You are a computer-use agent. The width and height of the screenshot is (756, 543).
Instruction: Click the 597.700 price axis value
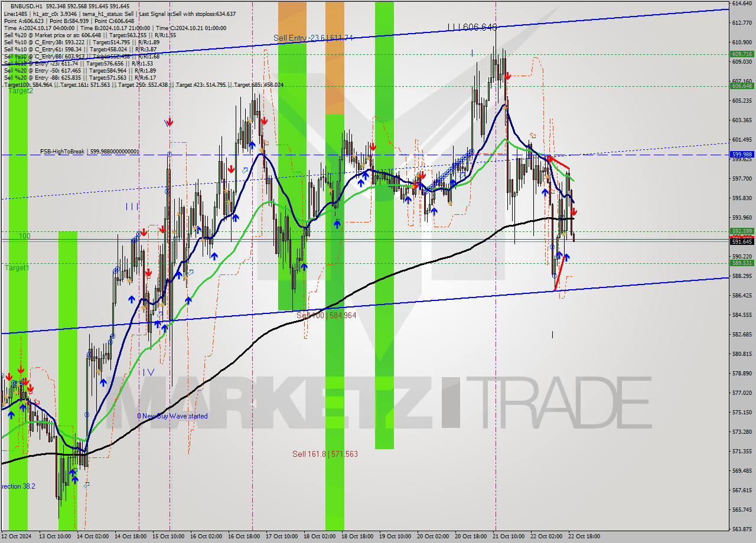coord(742,178)
